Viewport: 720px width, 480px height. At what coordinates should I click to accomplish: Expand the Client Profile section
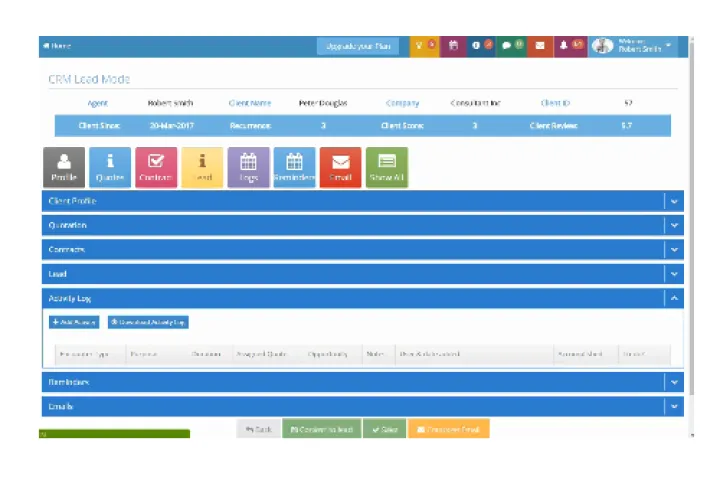(x=674, y=201)
